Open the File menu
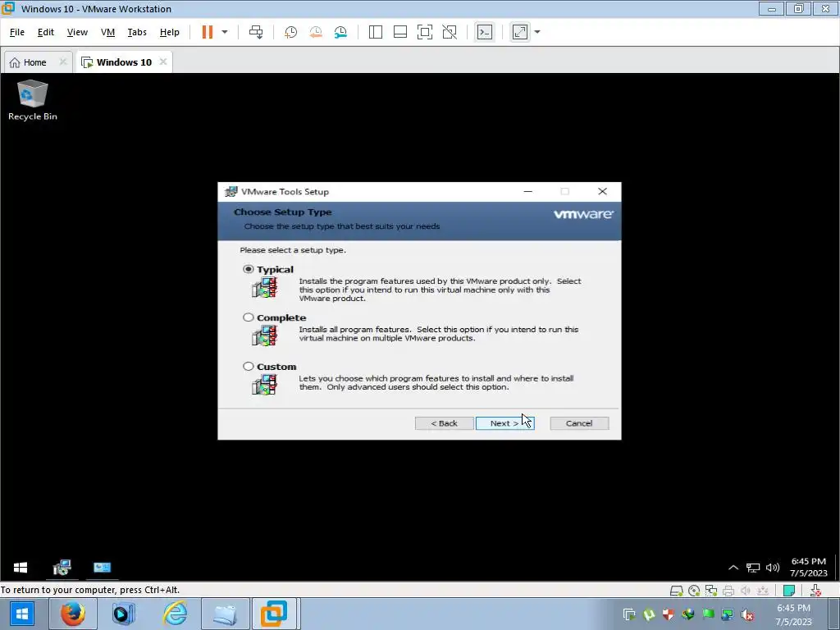 coord(17,32)
